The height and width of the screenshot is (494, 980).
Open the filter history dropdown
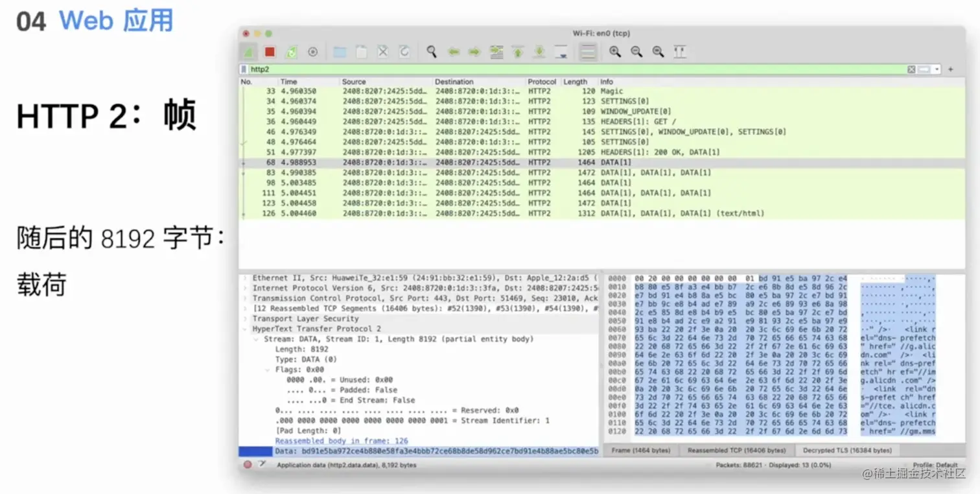coord(937,69)
